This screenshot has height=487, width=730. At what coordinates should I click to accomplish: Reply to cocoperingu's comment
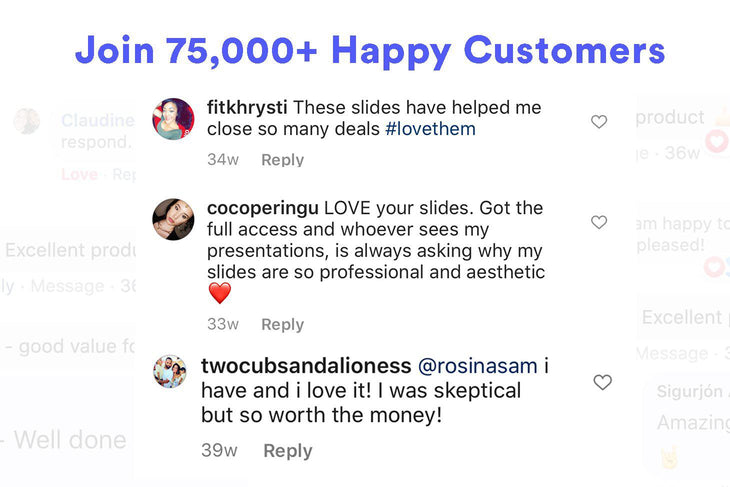(x=282, y=324)
